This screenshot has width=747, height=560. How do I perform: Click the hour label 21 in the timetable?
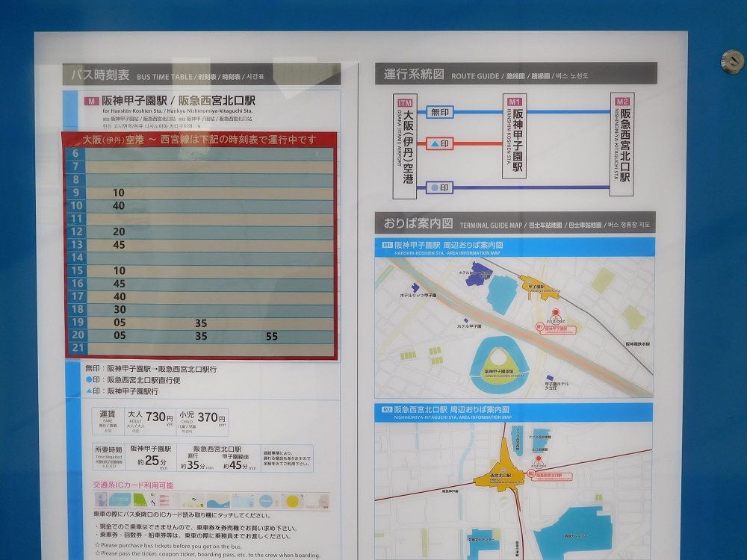click(78, 348)
